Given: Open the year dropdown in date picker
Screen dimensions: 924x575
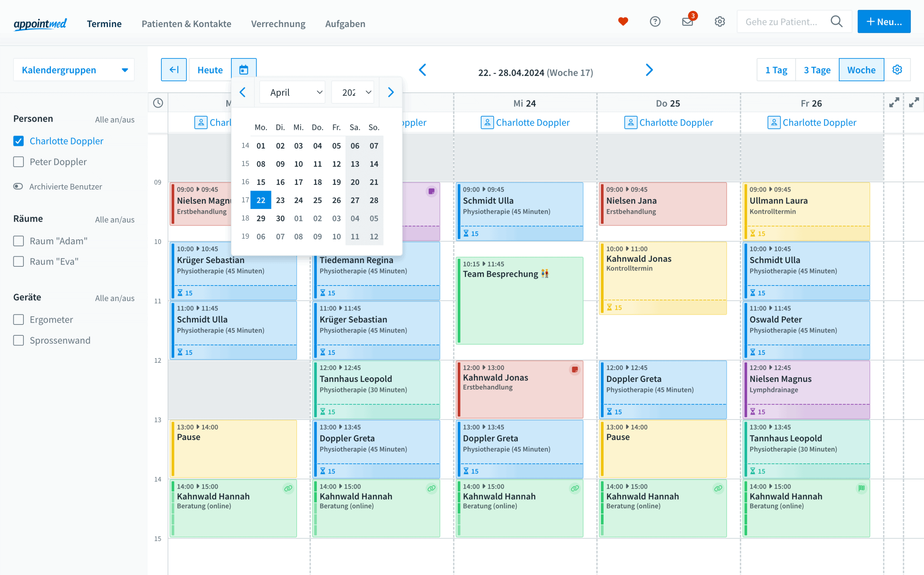Looking at the screenshot, I should (x=353, y=92).
